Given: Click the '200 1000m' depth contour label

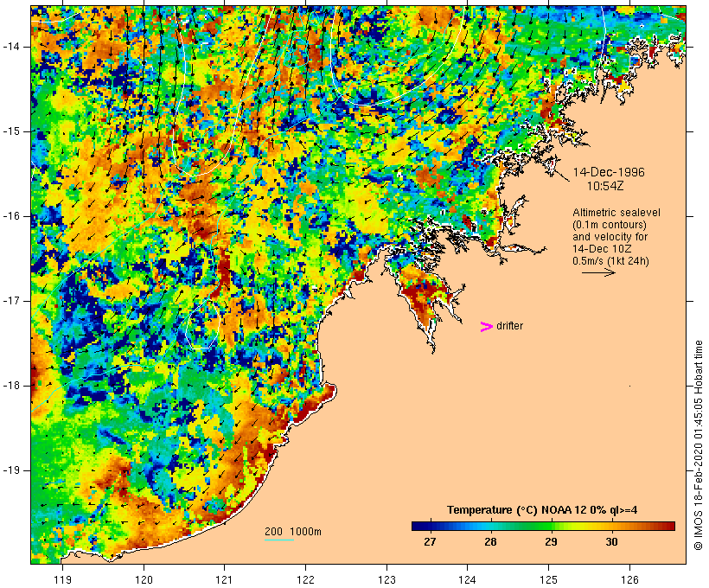Looking at the screenshot, I should pyautogui.click(x=293, y=532).
